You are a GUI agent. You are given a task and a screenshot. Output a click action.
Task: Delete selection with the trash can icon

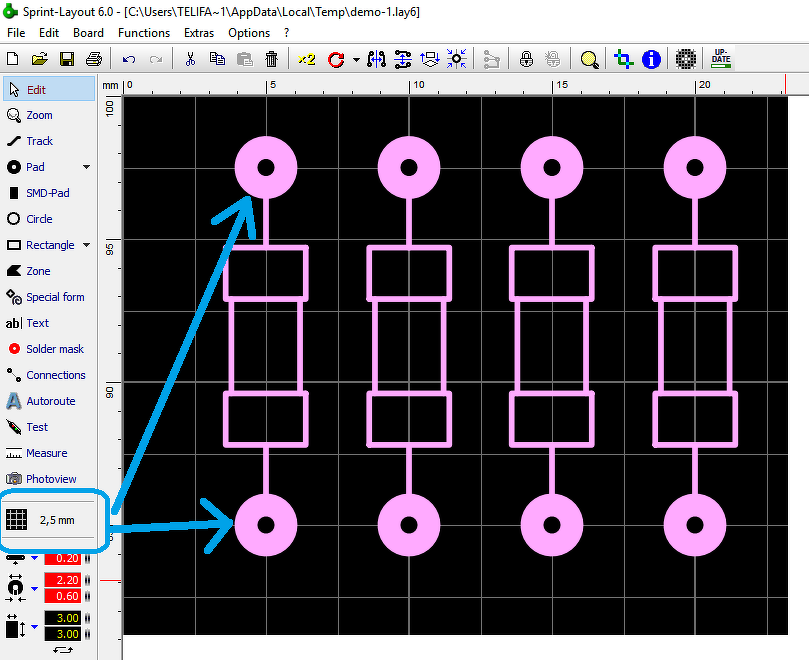coord(271,59)
